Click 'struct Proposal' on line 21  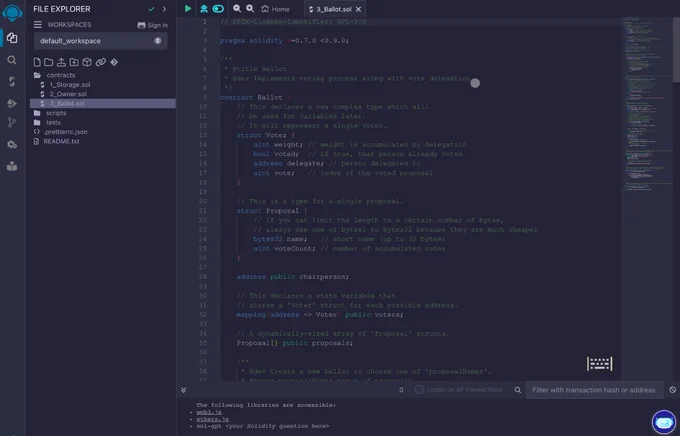(x=268, y=210)
